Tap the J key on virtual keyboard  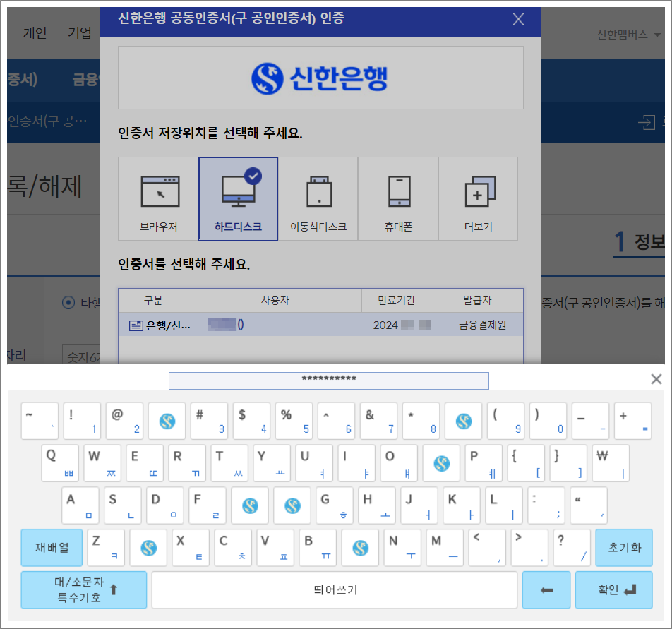pyautogui.click(x=419, y=505)
